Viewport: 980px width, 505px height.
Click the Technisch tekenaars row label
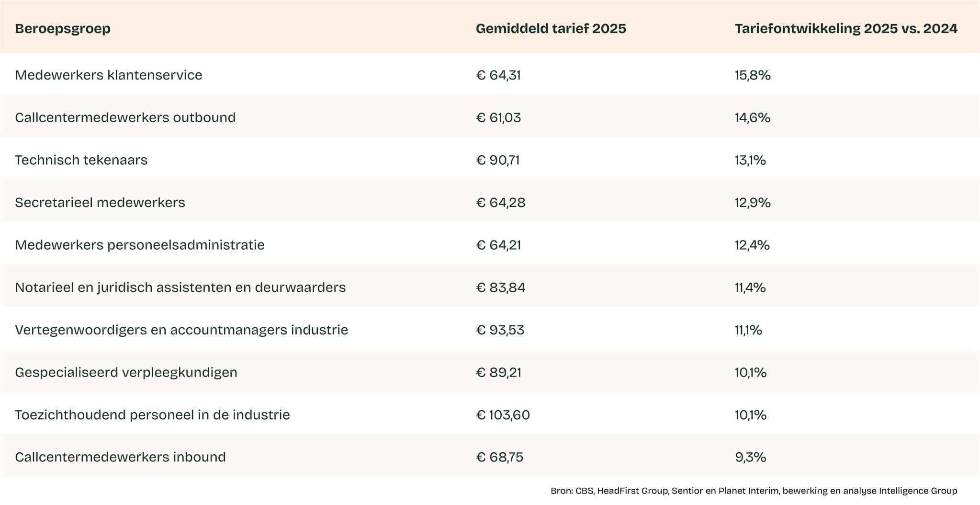pyautogui.click(x=81, y=160)
